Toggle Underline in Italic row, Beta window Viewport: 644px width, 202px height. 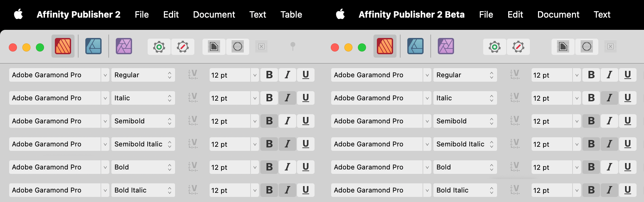[628, 98]
